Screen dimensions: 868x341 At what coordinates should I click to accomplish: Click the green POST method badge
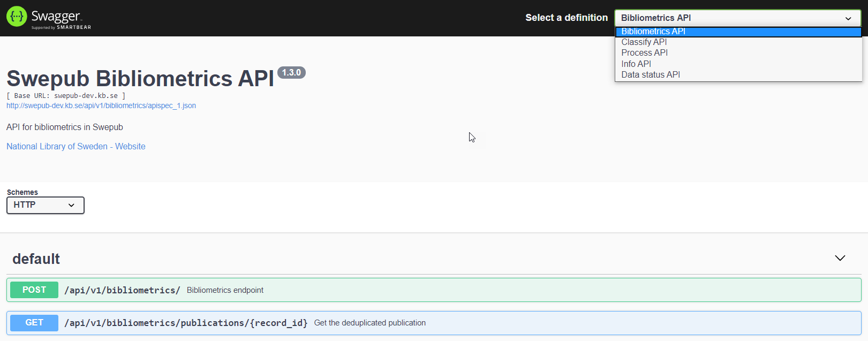coord(34,290)
